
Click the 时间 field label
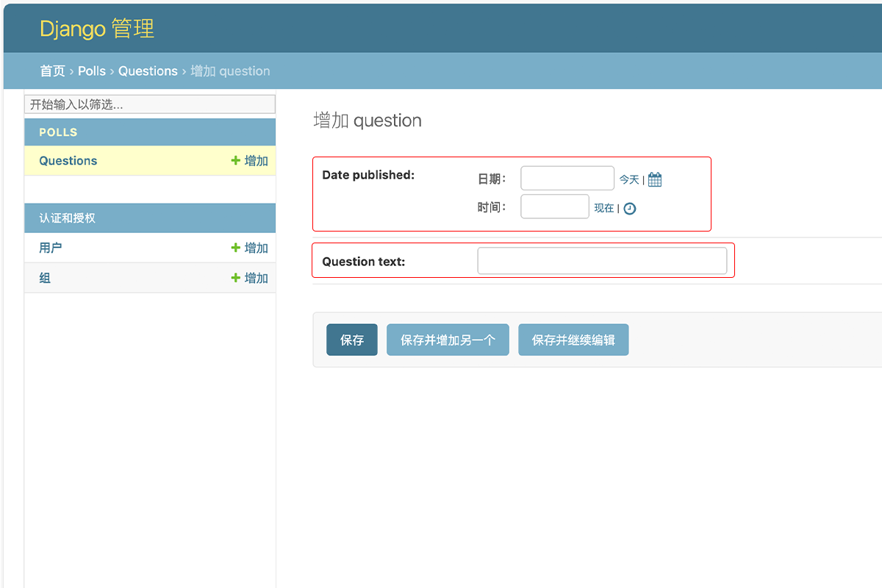point(492,207)
